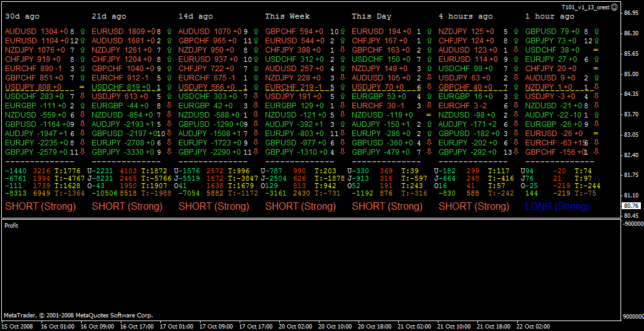Viewport: 644px width, 331px height.
Task: Click the 80.76 current price tag
Action: point(632,205)
